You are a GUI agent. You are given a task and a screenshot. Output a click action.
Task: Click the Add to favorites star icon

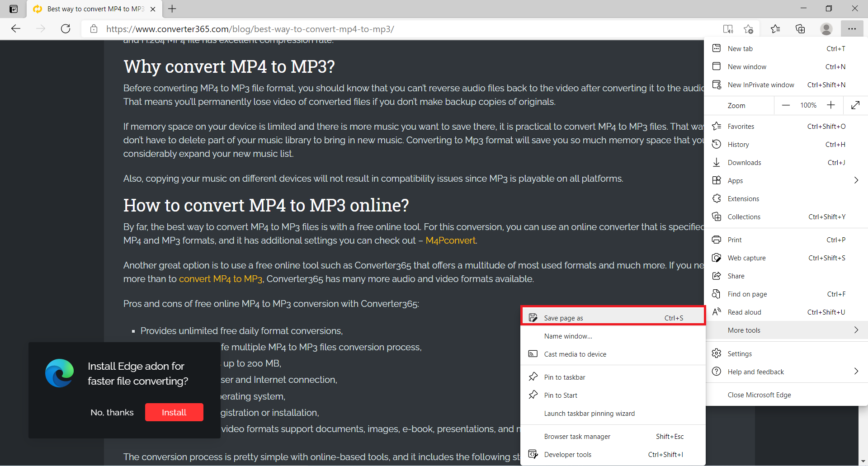point(748,29)
